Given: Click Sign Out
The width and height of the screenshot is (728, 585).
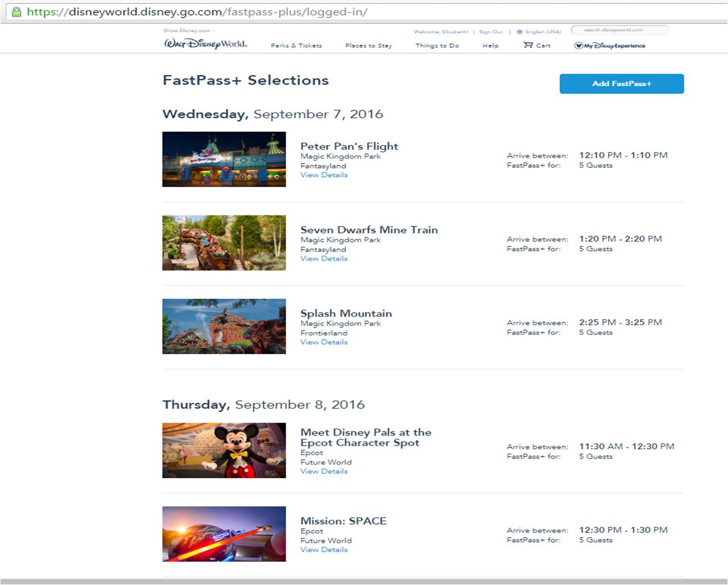Looking at the screenshot, I should coord(490,32).
